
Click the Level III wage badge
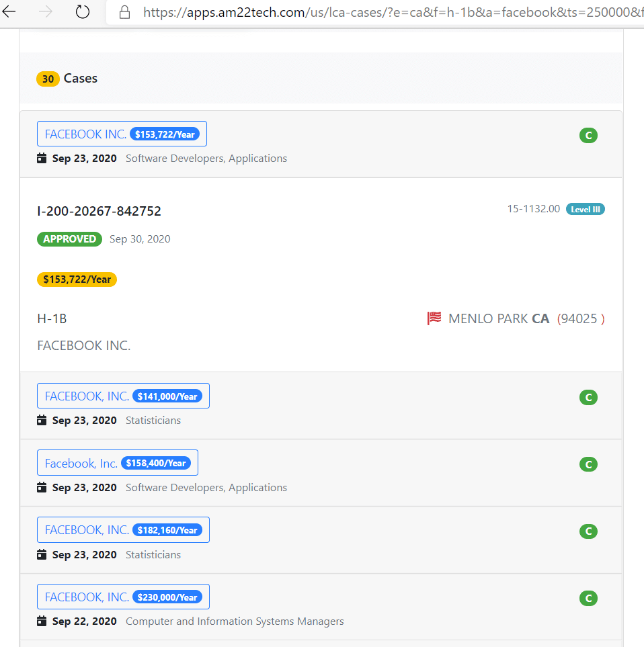pos(586,209)
